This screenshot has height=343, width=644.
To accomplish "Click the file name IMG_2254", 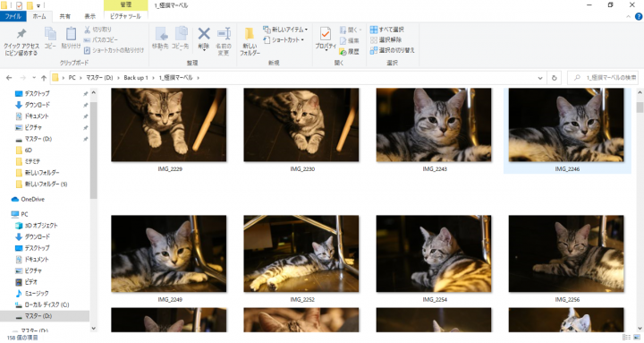I will [x=434, y=300].
